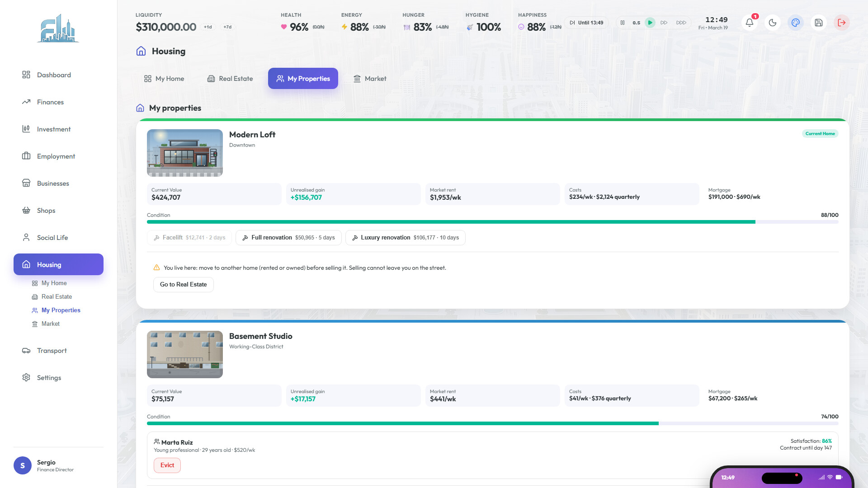Screen dimensions: 868x488
Task: Click the city skyline logo
Action: (x=58, y=28)
